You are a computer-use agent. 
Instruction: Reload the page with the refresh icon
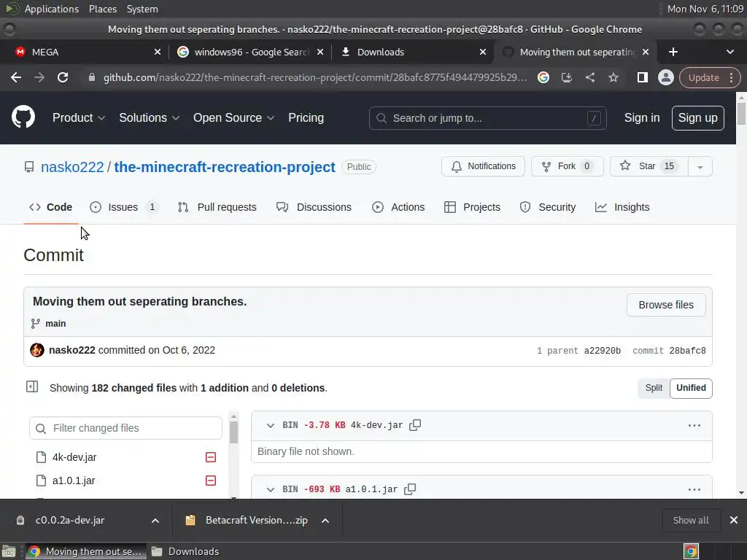point(63,77)
